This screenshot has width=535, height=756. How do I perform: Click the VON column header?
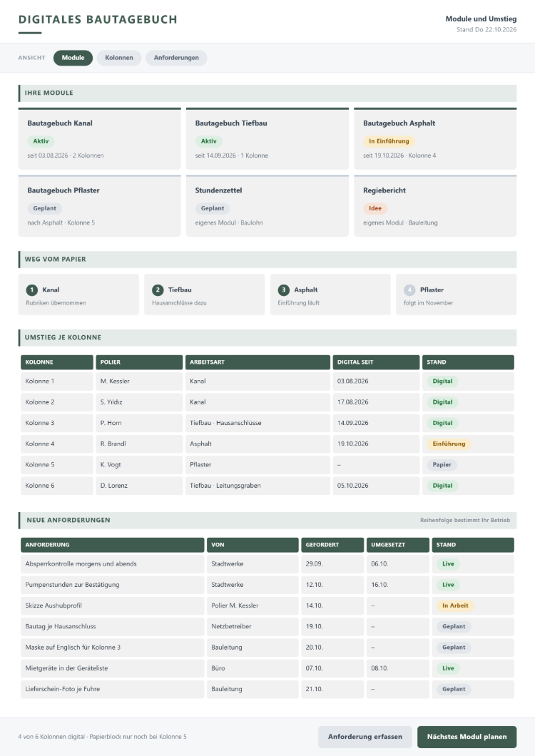pyautogui.click(x=253, y=545)
